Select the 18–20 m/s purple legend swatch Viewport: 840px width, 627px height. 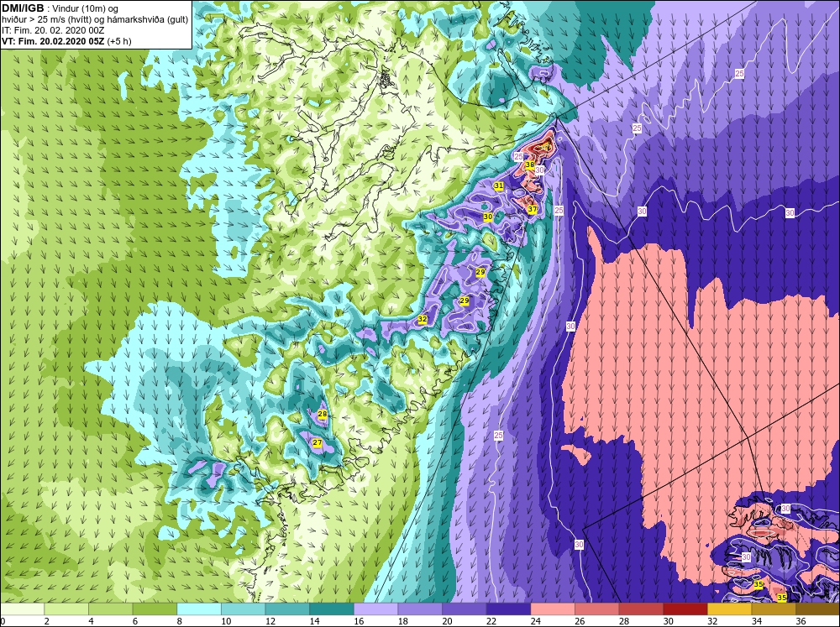[x=420, y=609]
